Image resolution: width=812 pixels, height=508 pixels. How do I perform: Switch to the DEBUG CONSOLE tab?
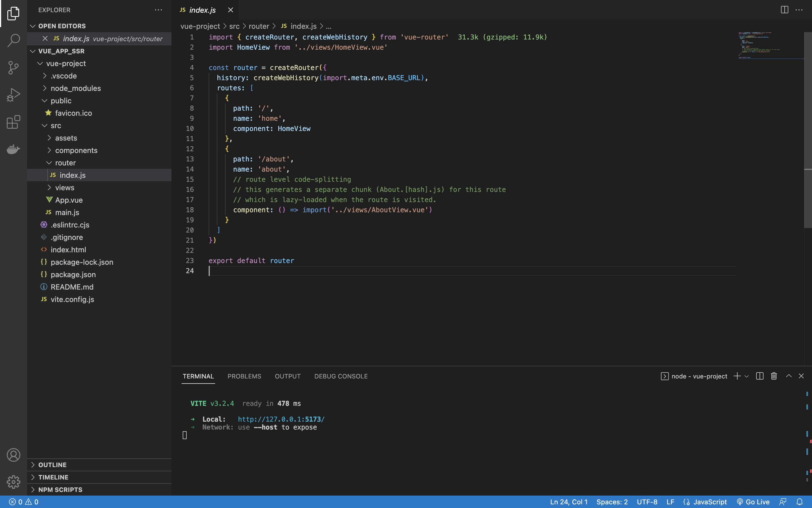(x=341, y=376)
